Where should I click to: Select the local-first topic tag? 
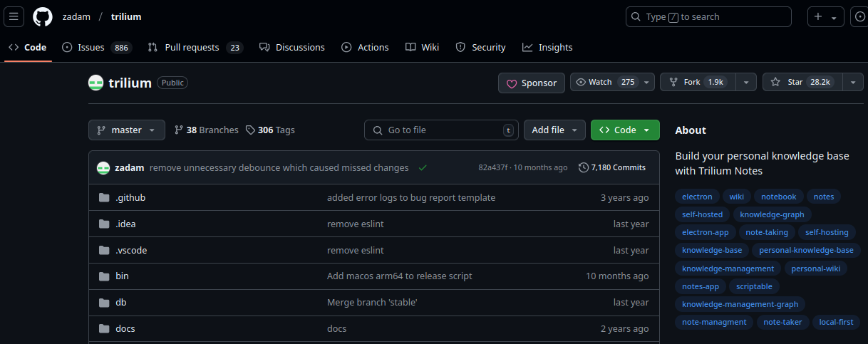point(836,322)
